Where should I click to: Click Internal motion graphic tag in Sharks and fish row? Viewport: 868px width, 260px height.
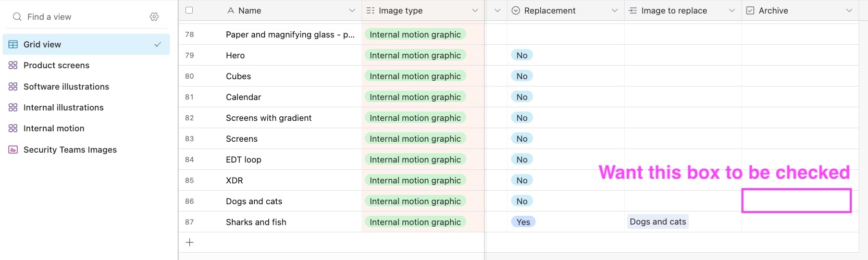click(x=415, y=222)
